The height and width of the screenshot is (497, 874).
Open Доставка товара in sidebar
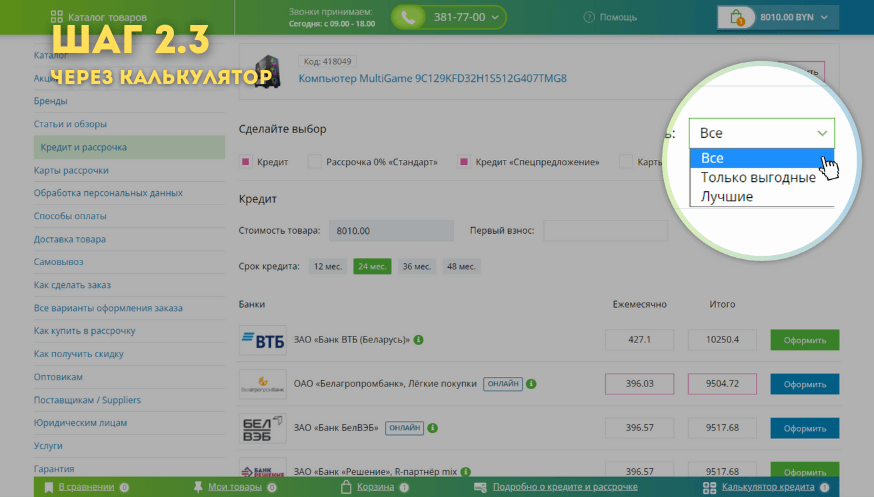70,239
